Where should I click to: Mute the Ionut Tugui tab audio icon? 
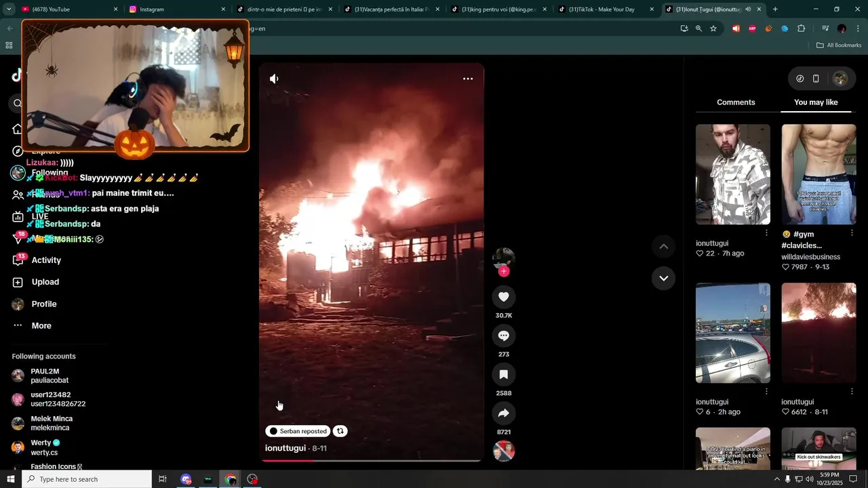pyautogui.click(x=748, y=9)
